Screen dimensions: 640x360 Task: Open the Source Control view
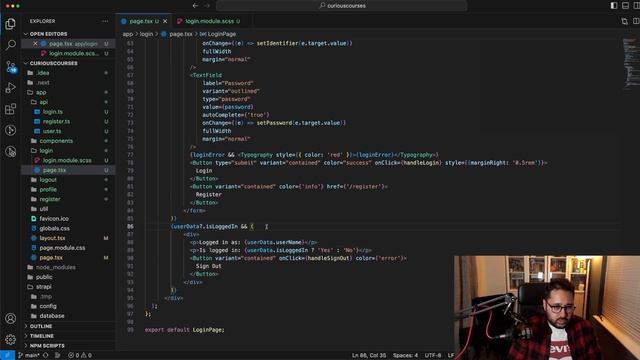[11, 67]
